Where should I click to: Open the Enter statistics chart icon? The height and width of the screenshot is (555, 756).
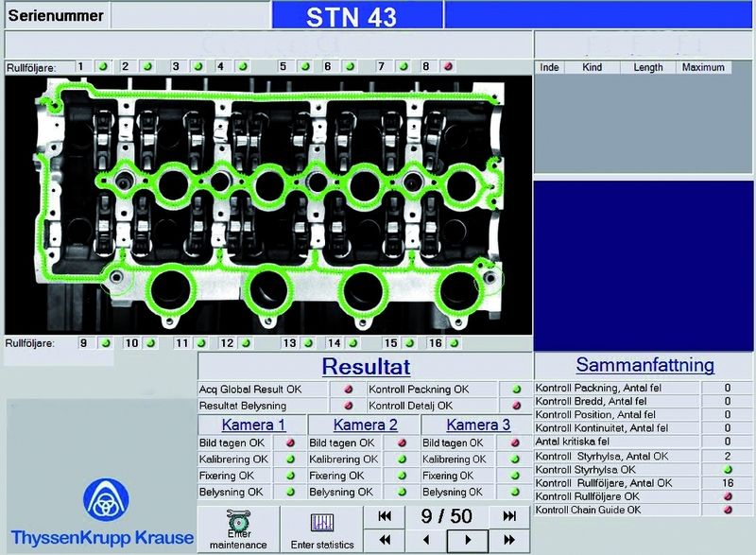(322, 522)
